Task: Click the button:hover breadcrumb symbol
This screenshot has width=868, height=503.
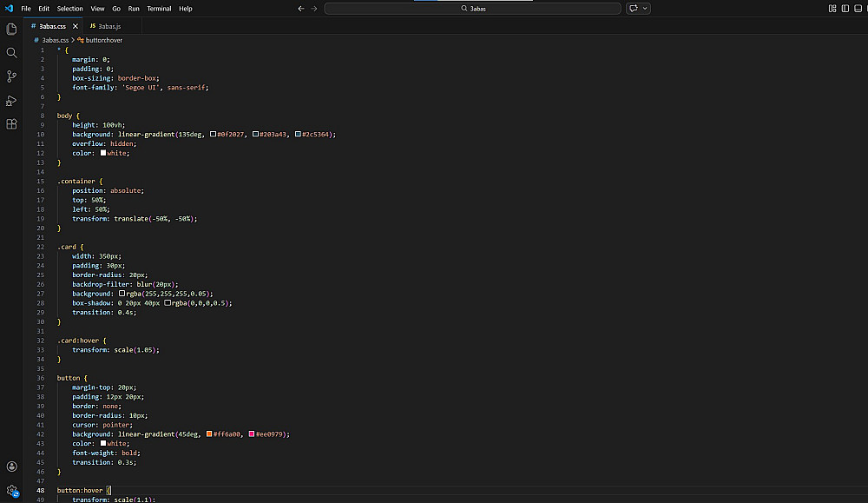Action: coord(103,40)
